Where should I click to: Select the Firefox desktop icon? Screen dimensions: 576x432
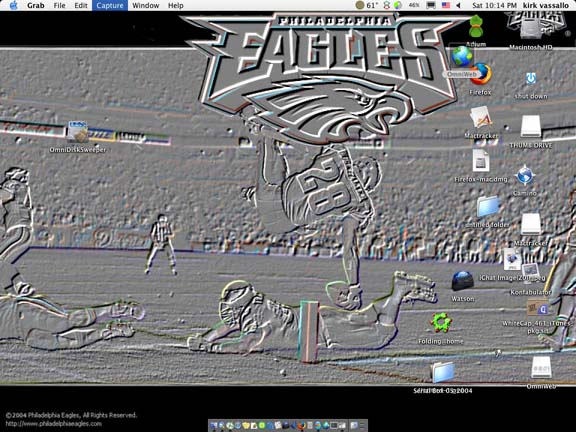coord(480,75)
